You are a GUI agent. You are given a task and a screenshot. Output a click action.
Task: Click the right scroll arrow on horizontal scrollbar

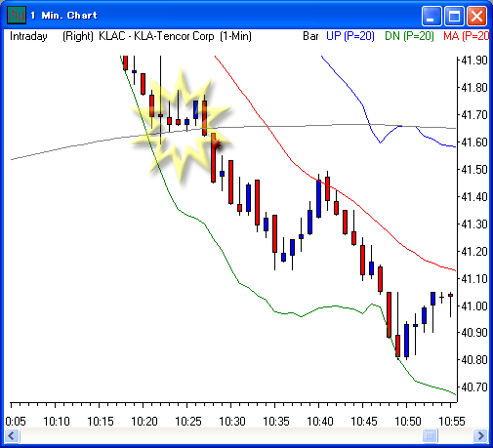(x=480, y=435)
